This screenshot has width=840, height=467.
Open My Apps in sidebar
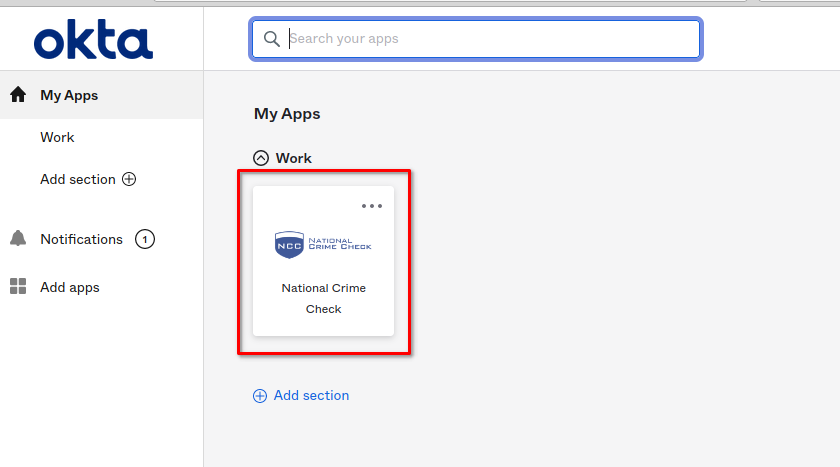click(69, 95)
